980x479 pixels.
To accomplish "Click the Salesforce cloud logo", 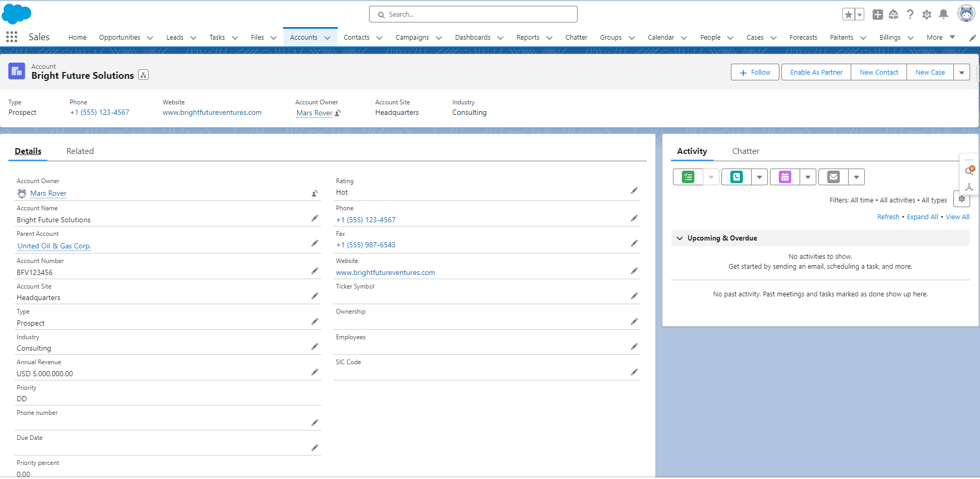I will tap(16, 14).
